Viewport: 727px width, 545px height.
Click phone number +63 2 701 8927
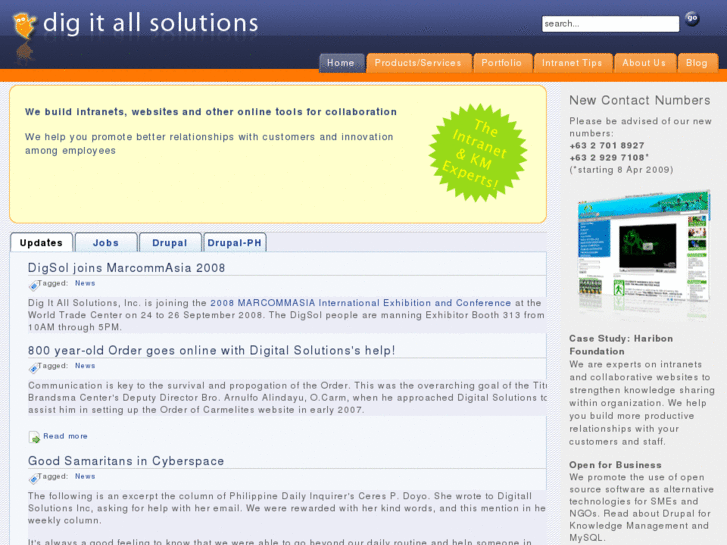pyautogui.click(x=607, y=145)
